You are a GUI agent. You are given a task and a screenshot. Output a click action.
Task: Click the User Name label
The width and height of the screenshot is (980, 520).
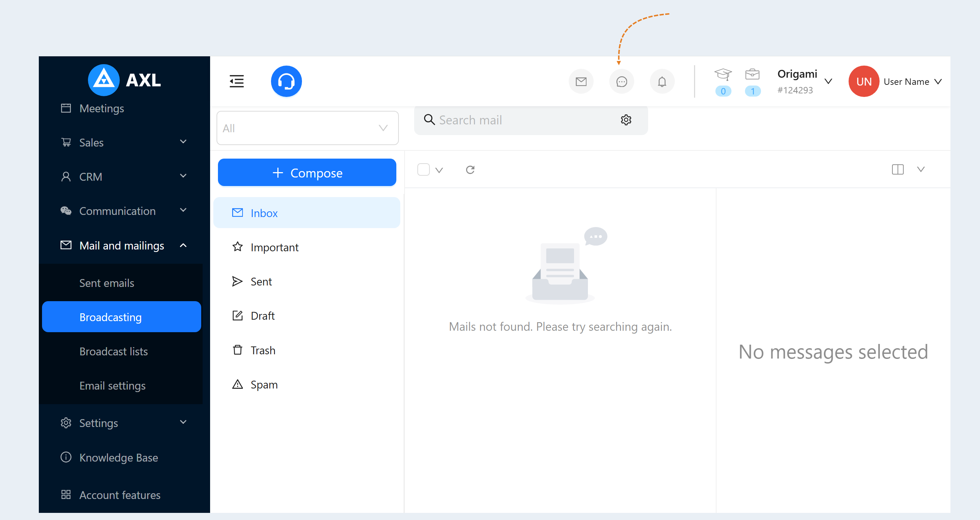click(906, 82)
